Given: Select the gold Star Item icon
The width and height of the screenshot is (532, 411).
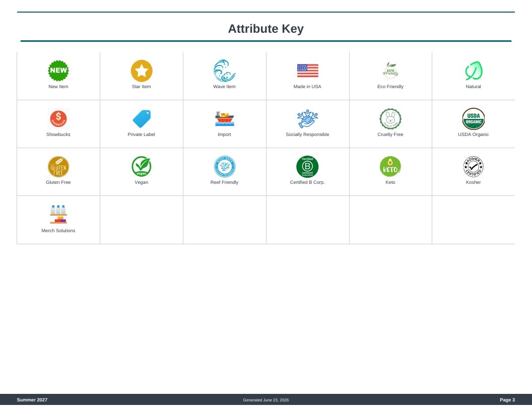Looking at the screenshot, I should [x=142, y=71].
